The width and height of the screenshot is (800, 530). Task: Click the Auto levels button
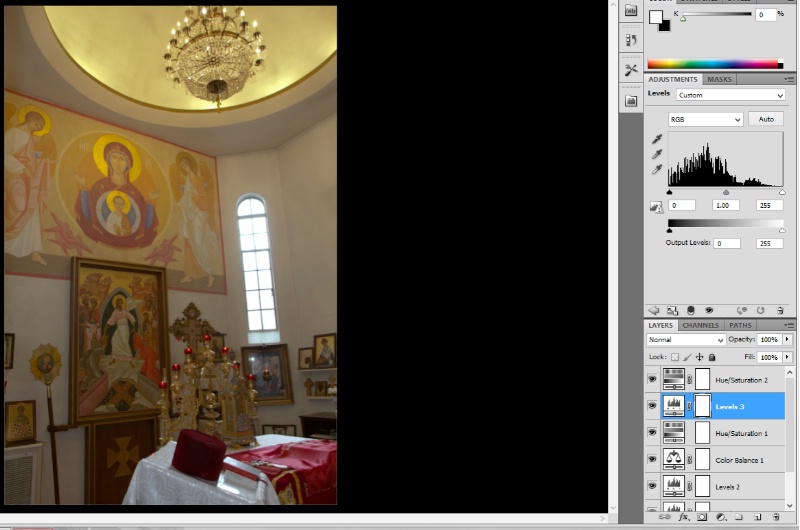(766, 119)
